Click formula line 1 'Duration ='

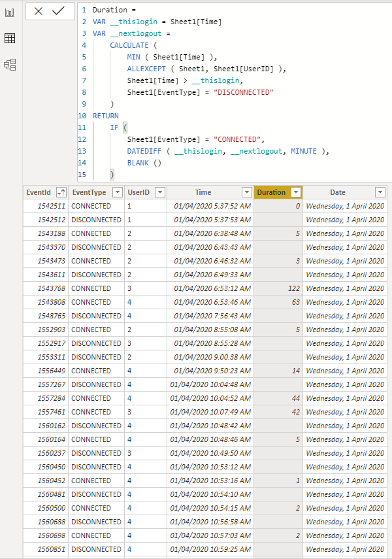click(x=114, y=10)
